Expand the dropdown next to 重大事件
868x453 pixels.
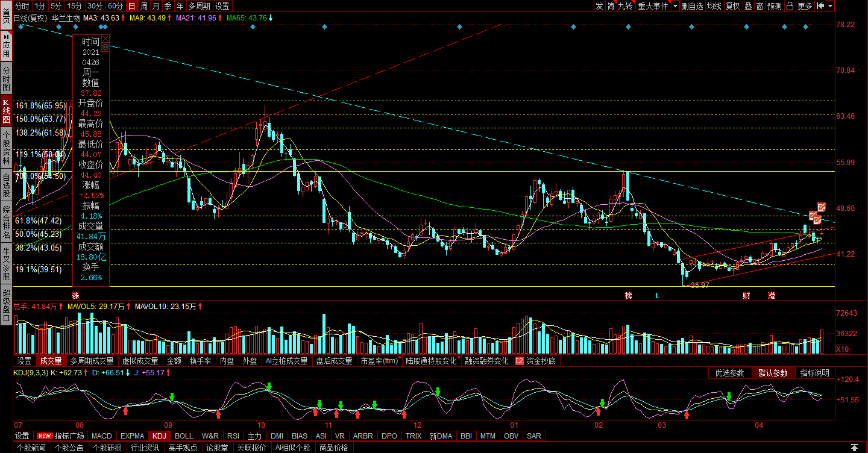pyautogui.click(x=675, y=6)
